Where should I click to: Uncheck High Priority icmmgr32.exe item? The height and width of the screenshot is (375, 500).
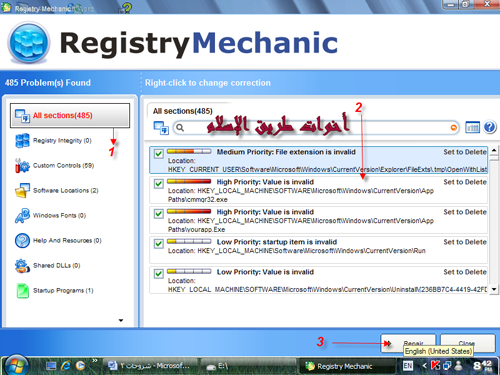[x=159, y=184]
